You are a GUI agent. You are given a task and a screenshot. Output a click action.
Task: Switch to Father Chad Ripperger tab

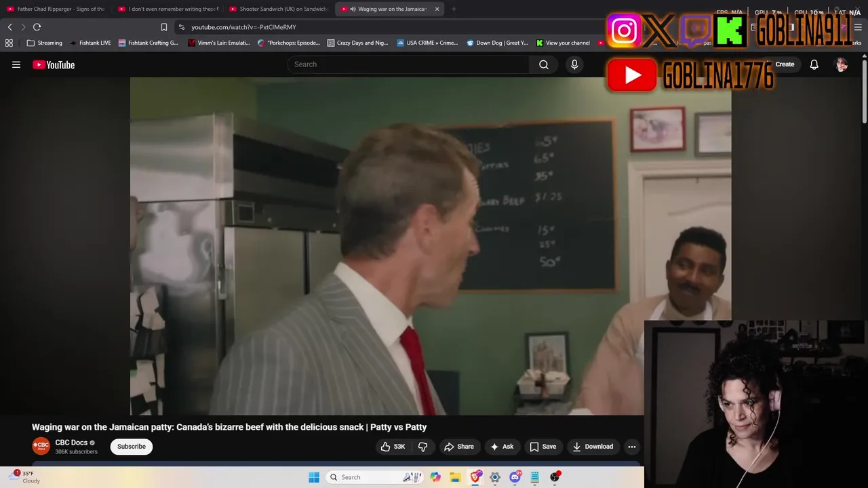56,9
